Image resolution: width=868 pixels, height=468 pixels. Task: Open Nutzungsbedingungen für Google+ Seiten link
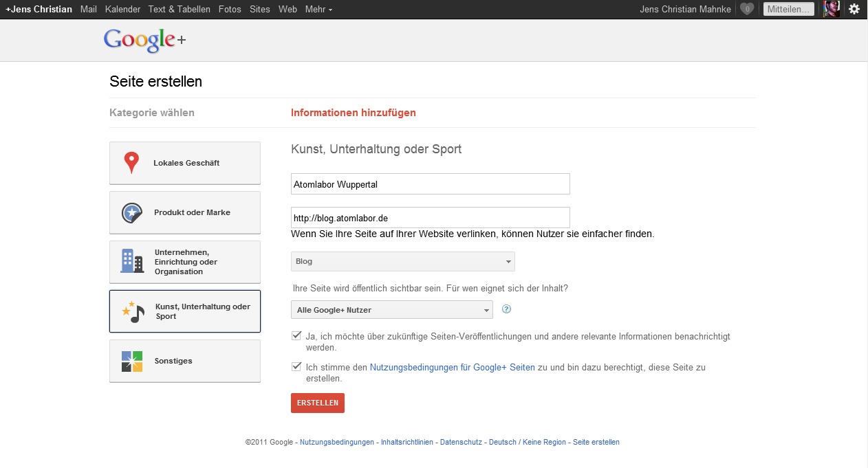[x=453, y=368]
